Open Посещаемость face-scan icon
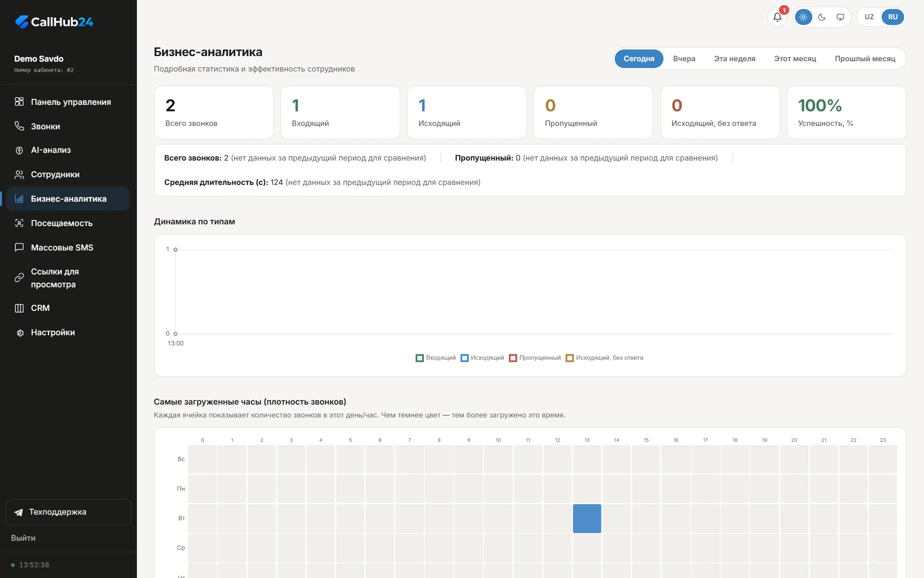 [19, 223]
